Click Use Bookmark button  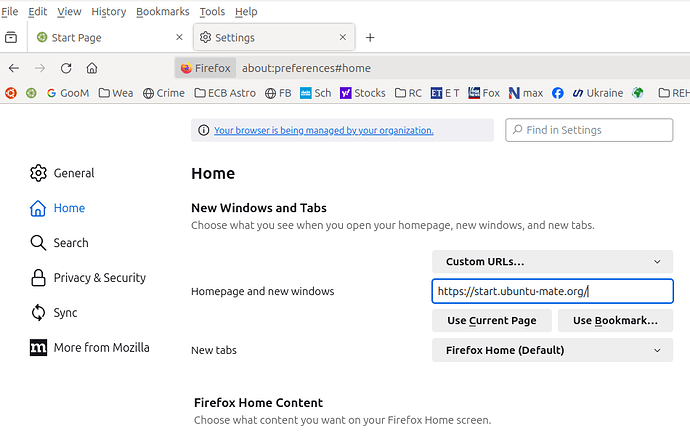click(615, 320)
